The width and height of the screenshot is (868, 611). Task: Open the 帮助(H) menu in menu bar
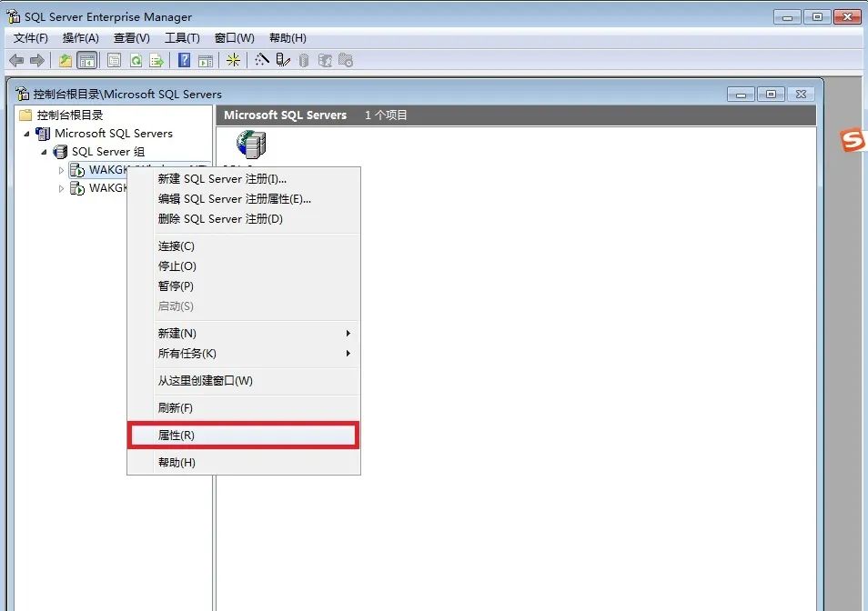click(288, 38)
